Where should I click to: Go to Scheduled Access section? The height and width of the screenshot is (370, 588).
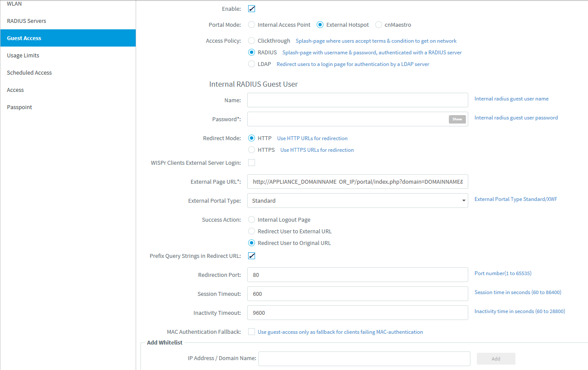coord(29,72)
